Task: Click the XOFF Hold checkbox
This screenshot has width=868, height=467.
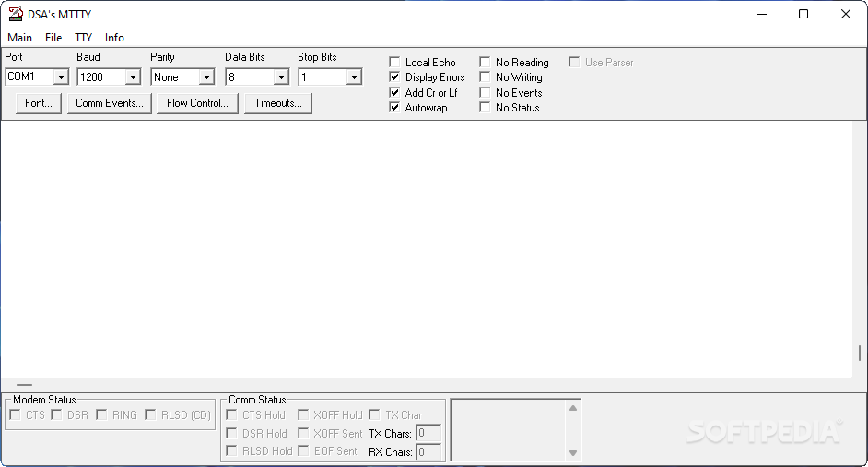Action: point(303,415)
